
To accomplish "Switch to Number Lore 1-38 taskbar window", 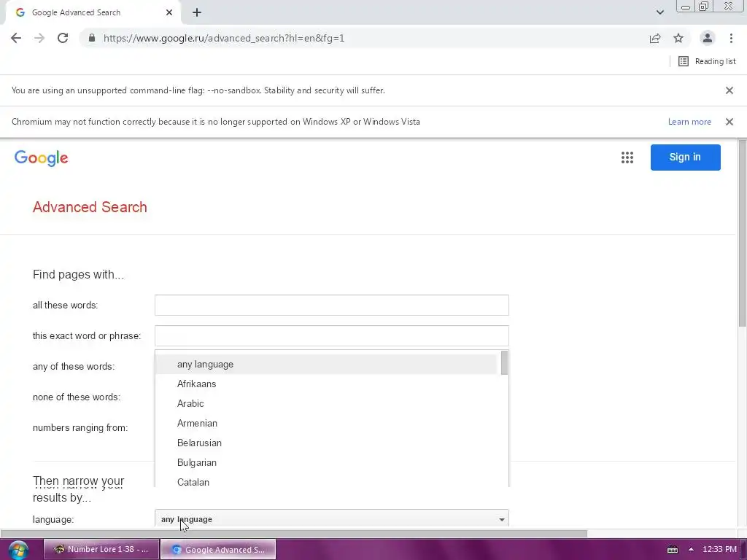I will [x=101, y=549].
